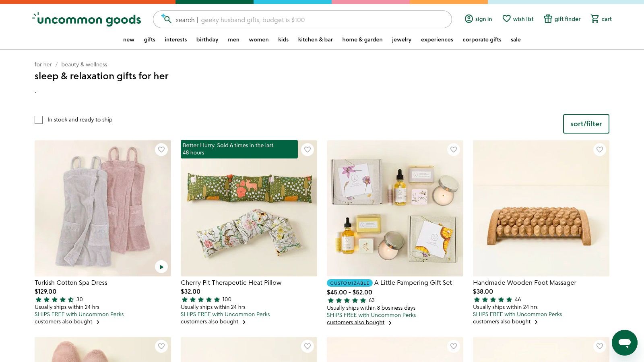644x362 pixels.
Task: Toggle heart on second-row first product
Action: (x=161, y=346)
